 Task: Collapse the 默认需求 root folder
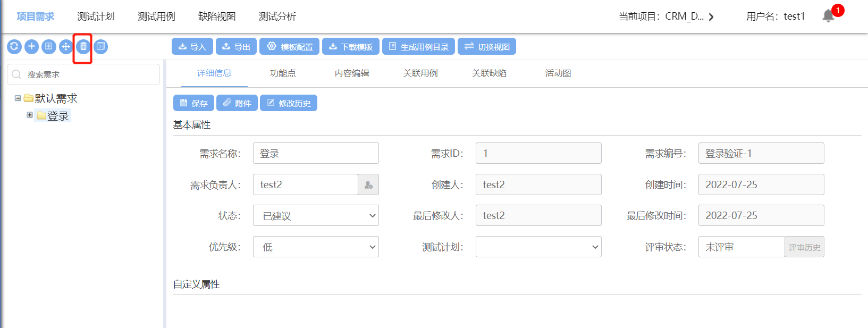(18, 98)
